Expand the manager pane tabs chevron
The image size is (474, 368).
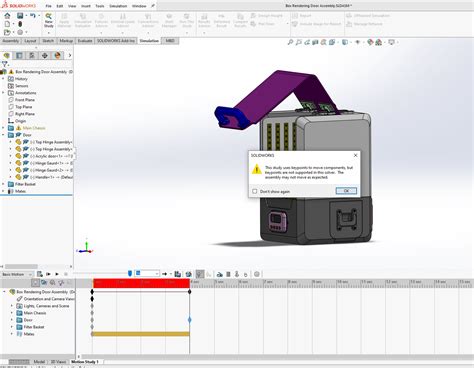[70, 55]
